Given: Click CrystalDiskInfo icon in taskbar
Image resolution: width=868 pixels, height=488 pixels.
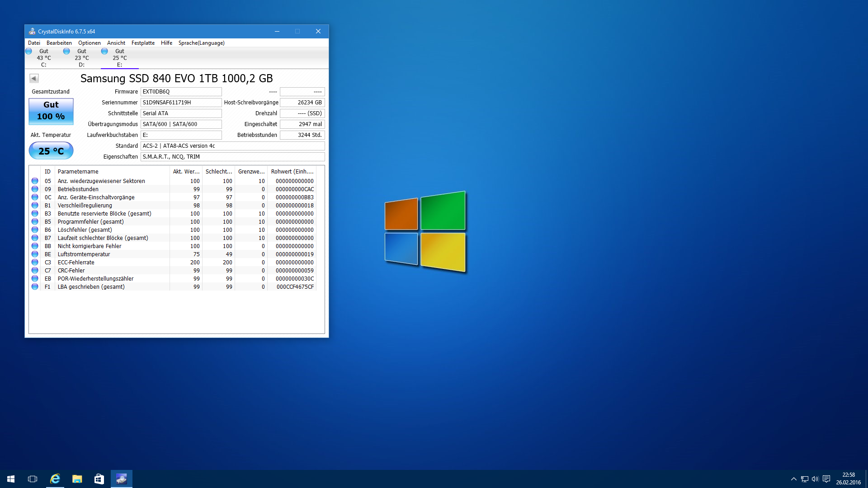Looking at the screenshot, I should [121, 479].
